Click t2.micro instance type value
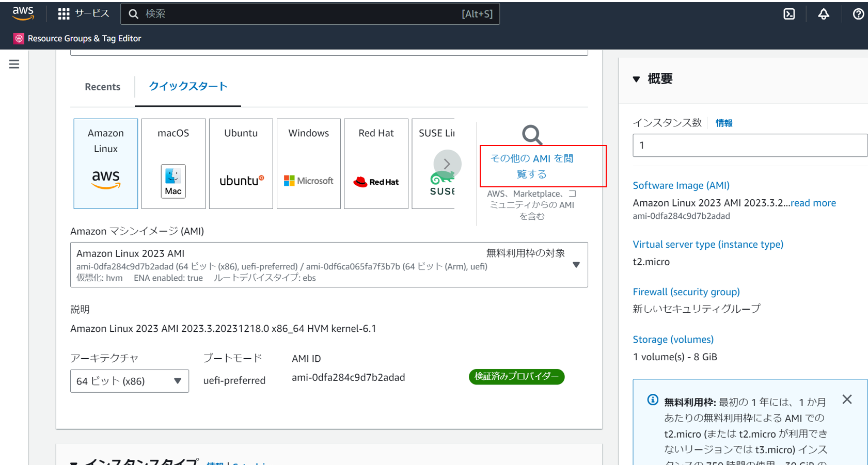This screenshot has width=868, height=465. [651, 262]
